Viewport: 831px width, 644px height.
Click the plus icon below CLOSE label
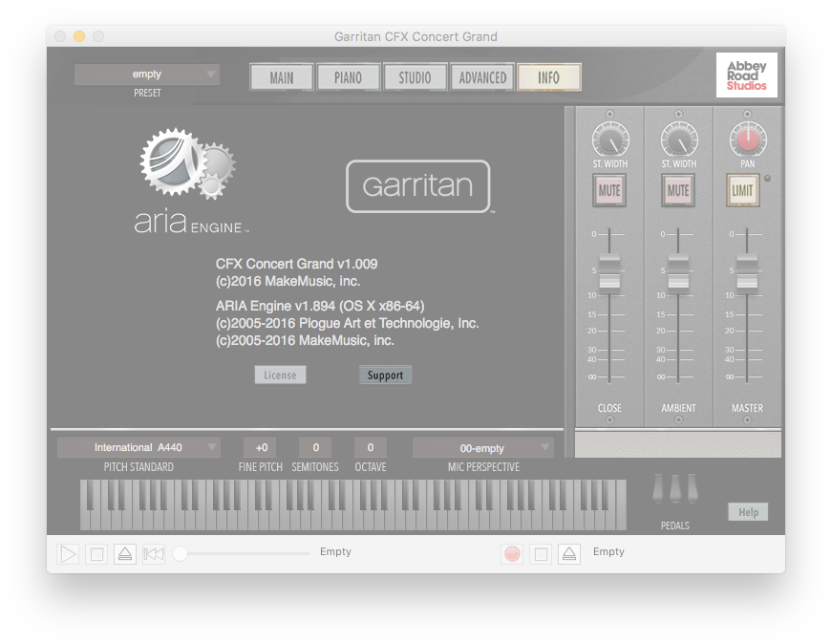click(x=609, y=419)
